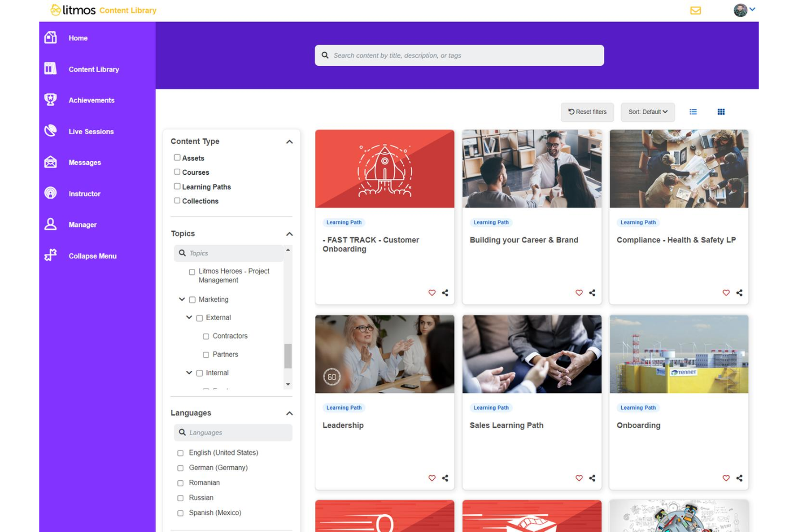Collapse the Marketing topic tree
The width and height of the screenshot is (798, 532).
[182, 299]
